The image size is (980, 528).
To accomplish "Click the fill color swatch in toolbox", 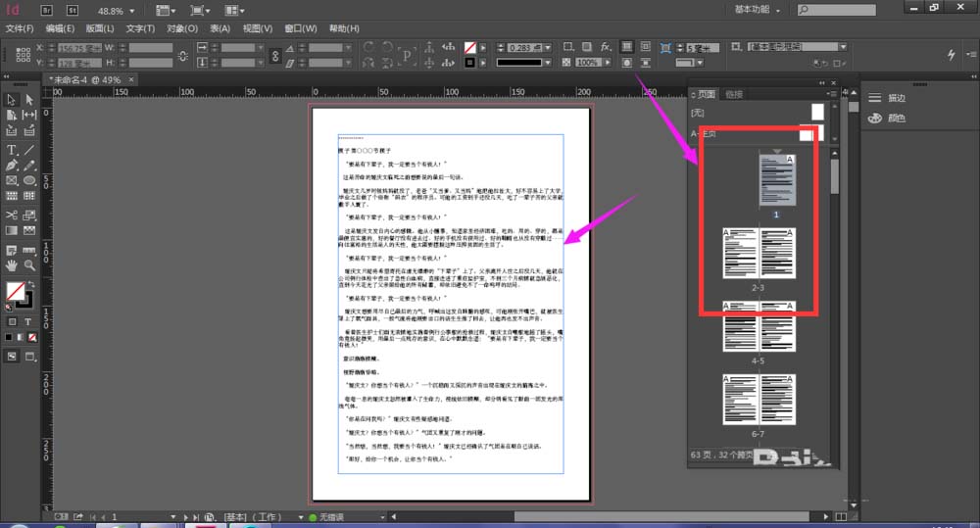I will point(16,291).
